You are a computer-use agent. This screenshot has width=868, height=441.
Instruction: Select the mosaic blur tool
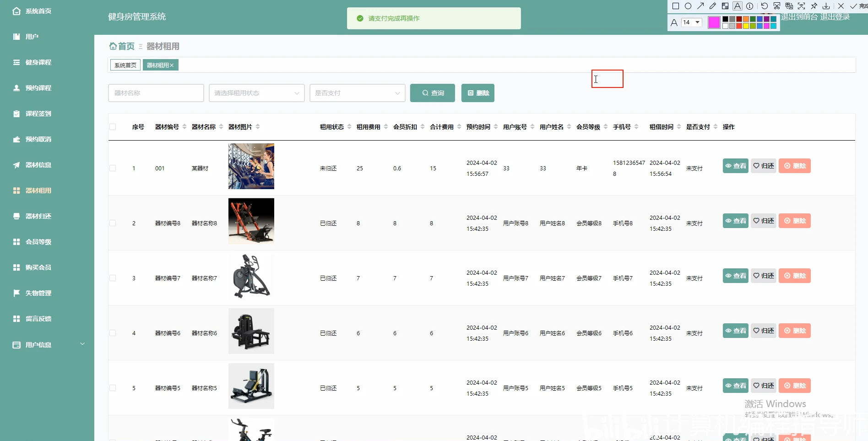tap(725, 6)
